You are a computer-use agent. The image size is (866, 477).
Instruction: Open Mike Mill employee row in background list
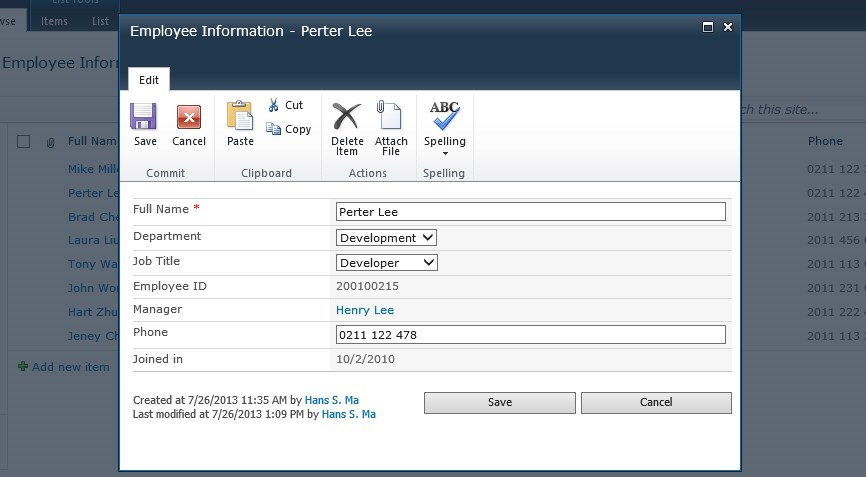[x=93, y=169]
